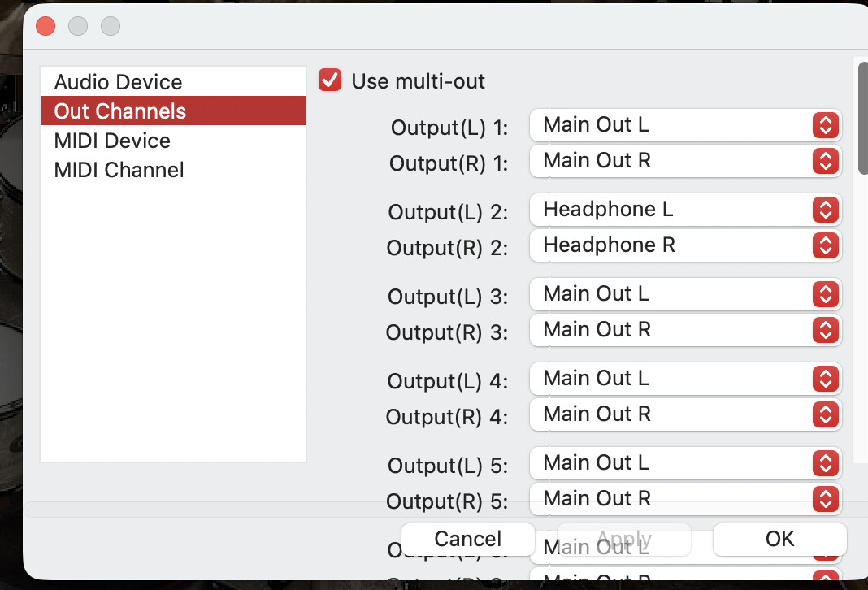Confirm settings with OK button

(x=779, y=539)
